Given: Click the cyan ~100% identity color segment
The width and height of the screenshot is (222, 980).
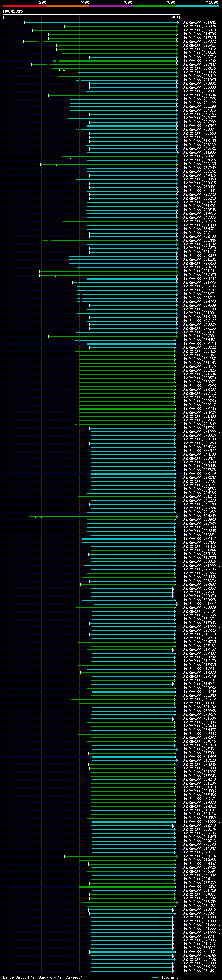Looking at the screenshot, I should click(x=197, y=6).
